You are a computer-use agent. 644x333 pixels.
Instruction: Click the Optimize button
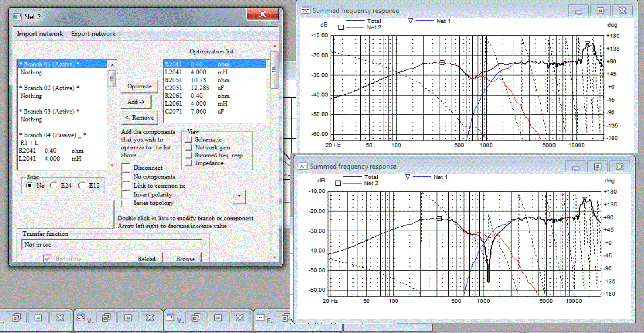point(139,86)
